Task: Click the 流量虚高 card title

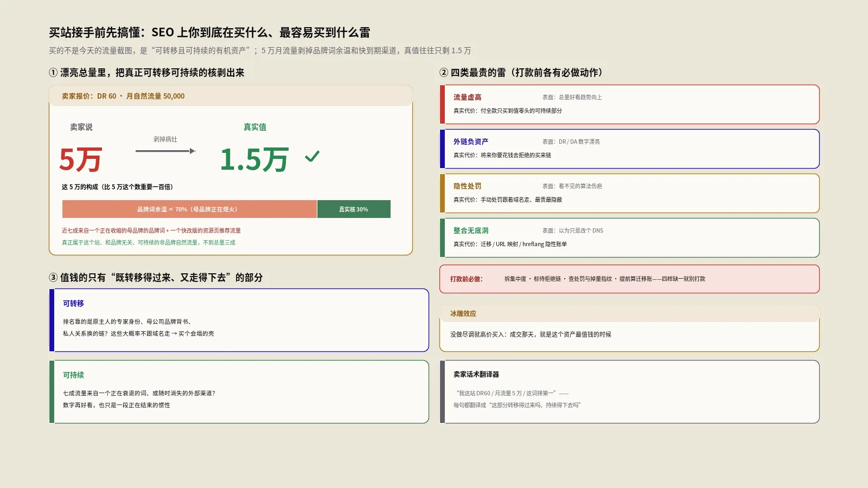Action: tap(468, 97)
